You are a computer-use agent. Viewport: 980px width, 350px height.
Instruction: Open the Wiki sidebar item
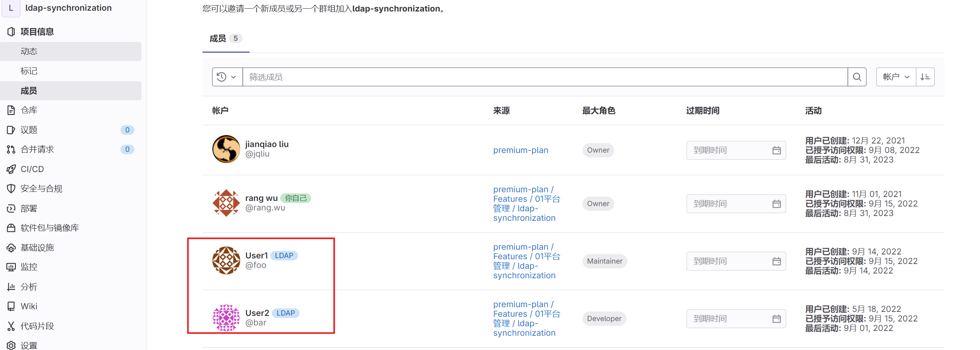[29, 306]
